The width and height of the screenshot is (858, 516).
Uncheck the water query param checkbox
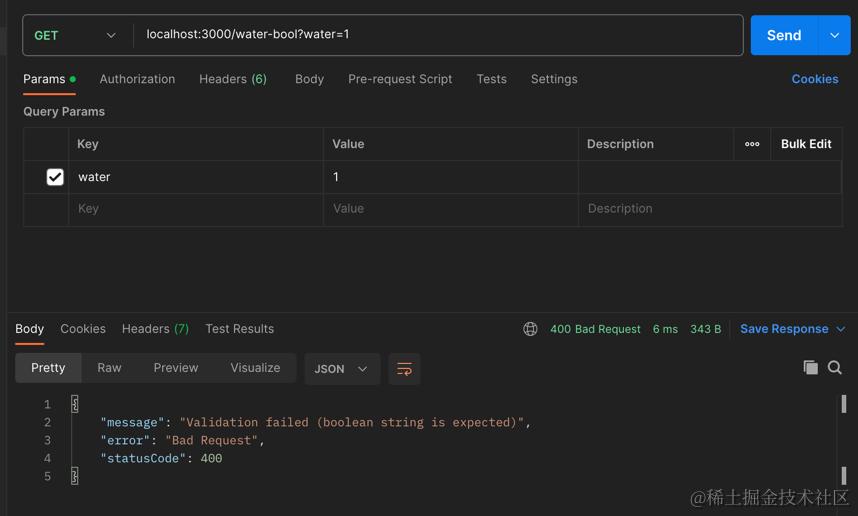pos(55,177)
